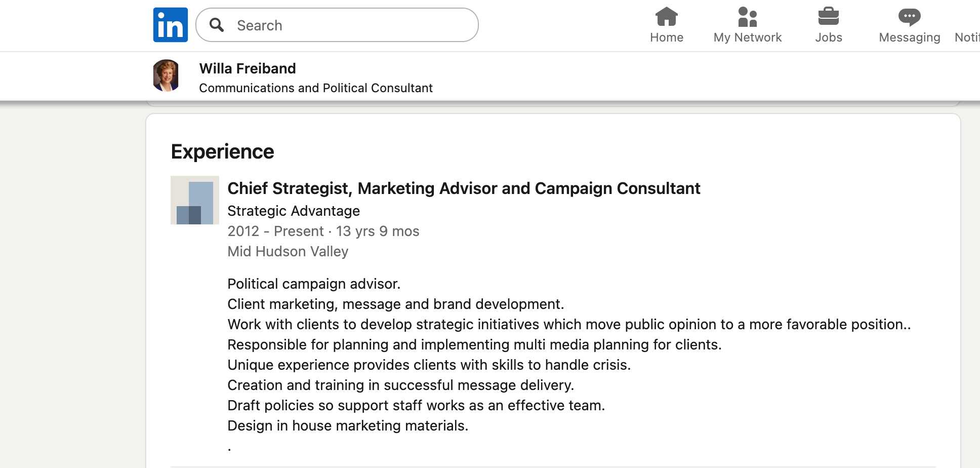Click the Mid Hudson Valley location text
980x468 pixels.
tap(288, 251)
